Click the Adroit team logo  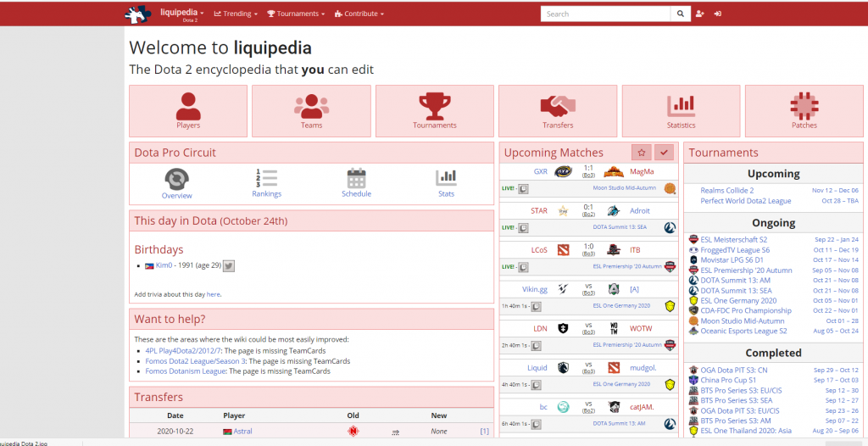[x=613, y=210]
